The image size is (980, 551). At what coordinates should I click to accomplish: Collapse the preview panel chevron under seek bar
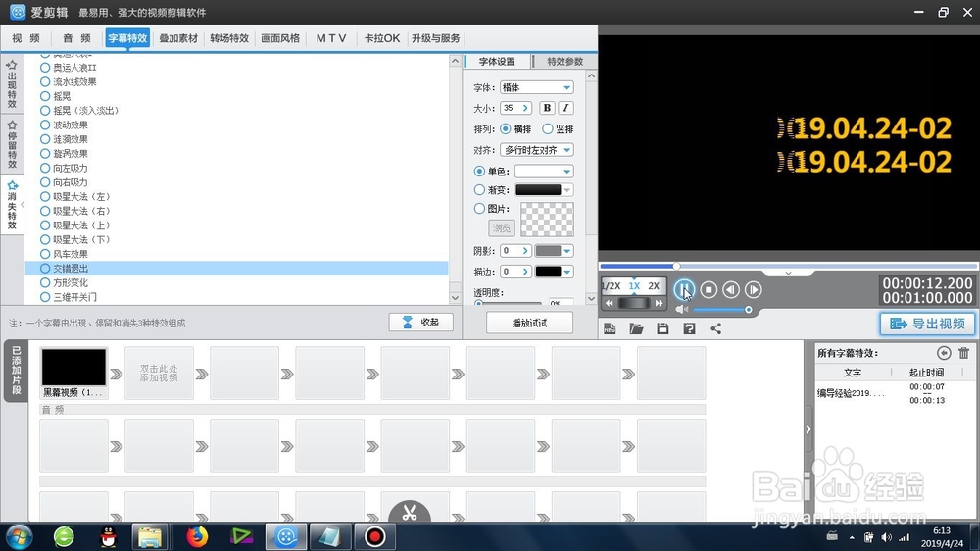point(788,274)
